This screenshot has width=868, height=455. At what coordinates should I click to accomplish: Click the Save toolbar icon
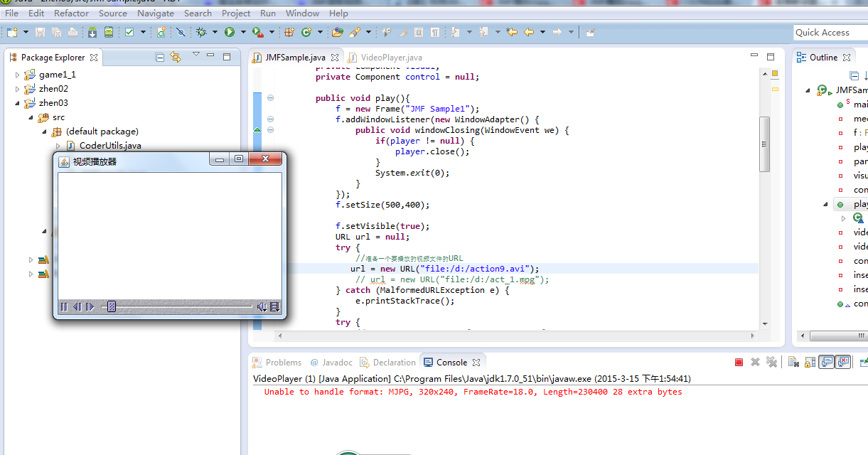click(x=40, y=32)
